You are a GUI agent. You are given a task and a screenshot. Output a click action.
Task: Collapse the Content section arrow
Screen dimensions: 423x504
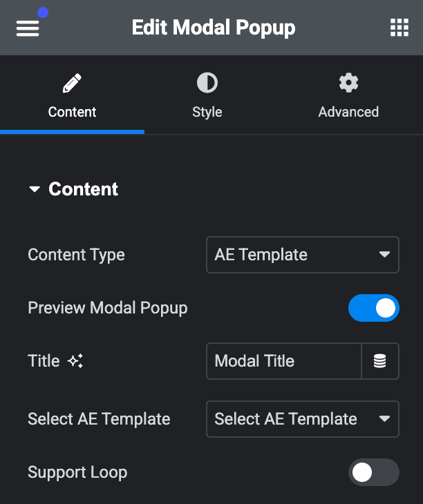point(35,189)
